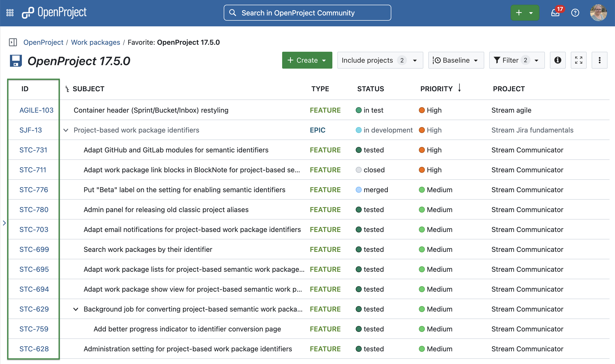Sort by the ID column header
This screenshot has width=615, height=364.
point(25,89)
